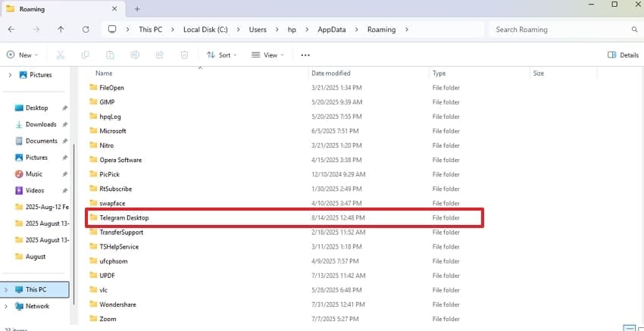Click the Cut scissors icon
The width and height of the screenshot is (644, 331).
coord(61,55)
